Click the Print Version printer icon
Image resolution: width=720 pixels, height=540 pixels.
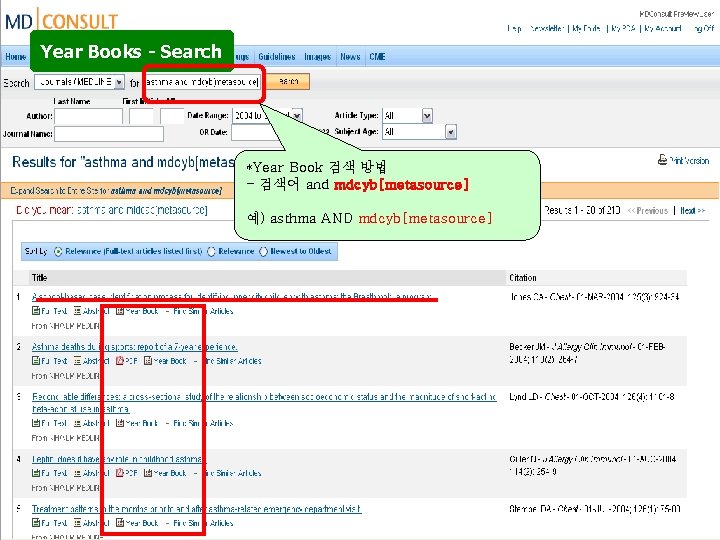point(662,160)
